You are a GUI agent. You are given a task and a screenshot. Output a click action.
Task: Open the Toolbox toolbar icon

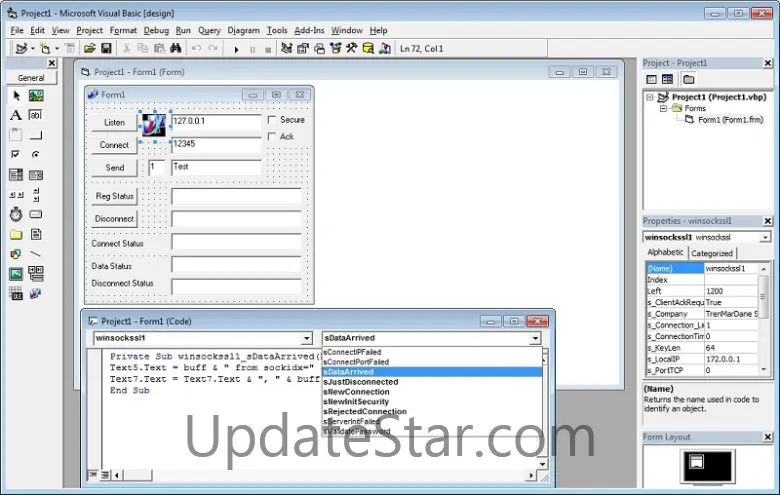pos(352,48)
